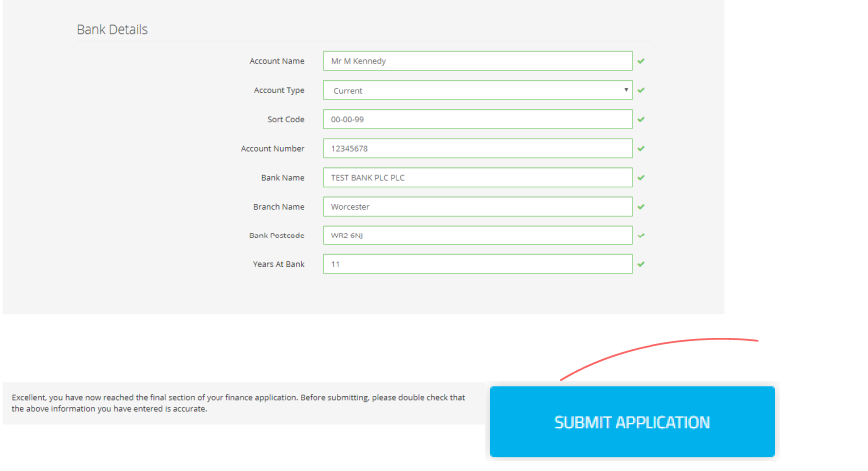Click the Bank Postcode label

coord(276,235)
